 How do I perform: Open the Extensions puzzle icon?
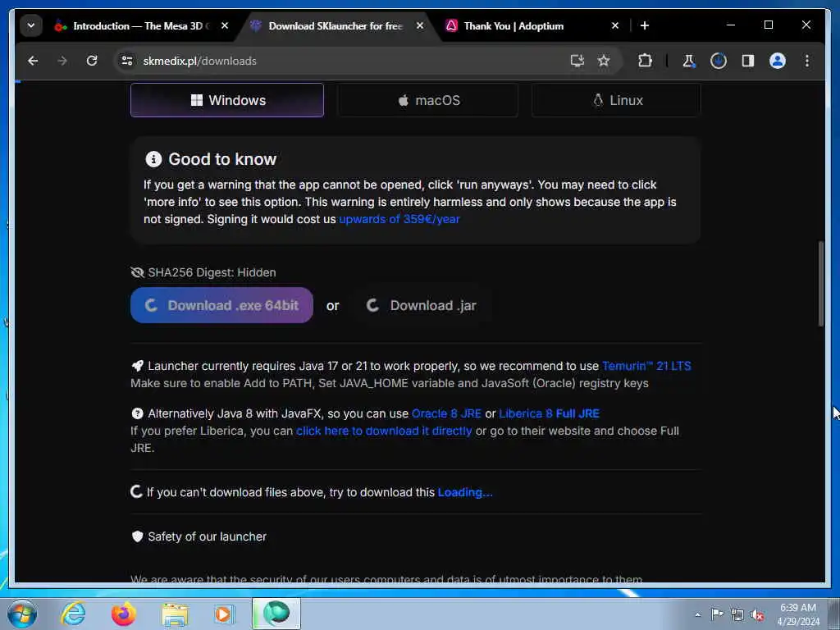click(645, 61)
